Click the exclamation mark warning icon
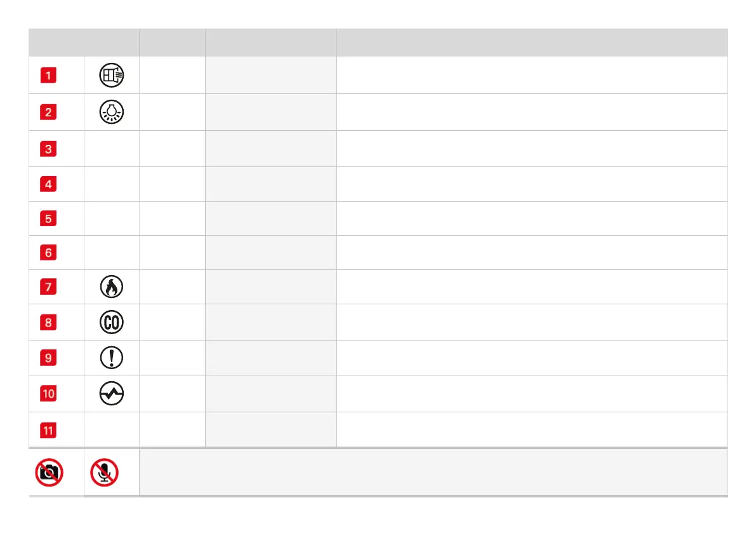The image size is (756, 533). click(112, 358)
